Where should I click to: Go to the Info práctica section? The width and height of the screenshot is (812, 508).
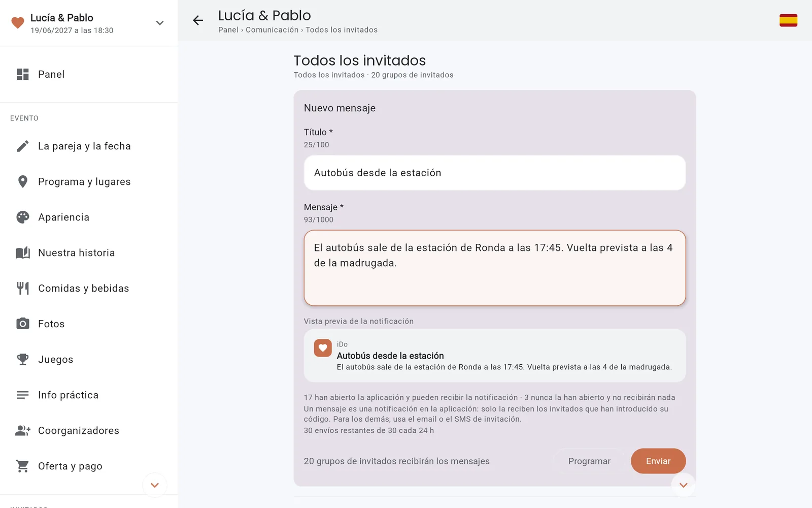pyautogui.click(x=89, y=395)
